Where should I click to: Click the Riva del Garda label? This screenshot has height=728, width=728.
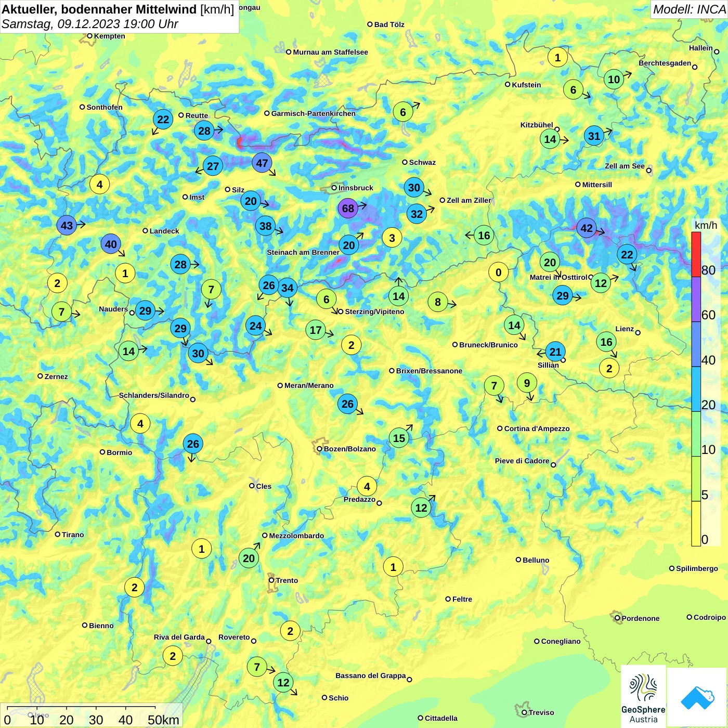[179, 637]
